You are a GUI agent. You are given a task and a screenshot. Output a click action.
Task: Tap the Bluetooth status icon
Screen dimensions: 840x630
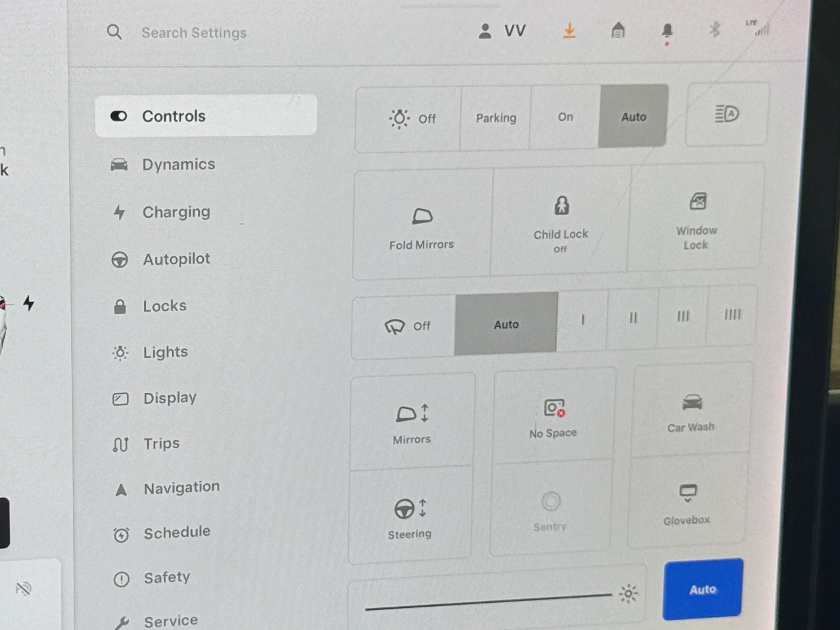715,29
